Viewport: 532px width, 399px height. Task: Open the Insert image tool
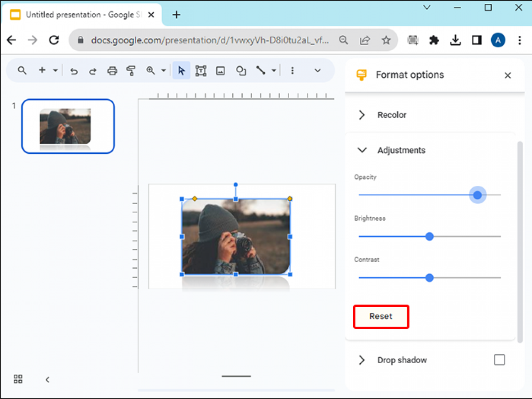[220, 70]
